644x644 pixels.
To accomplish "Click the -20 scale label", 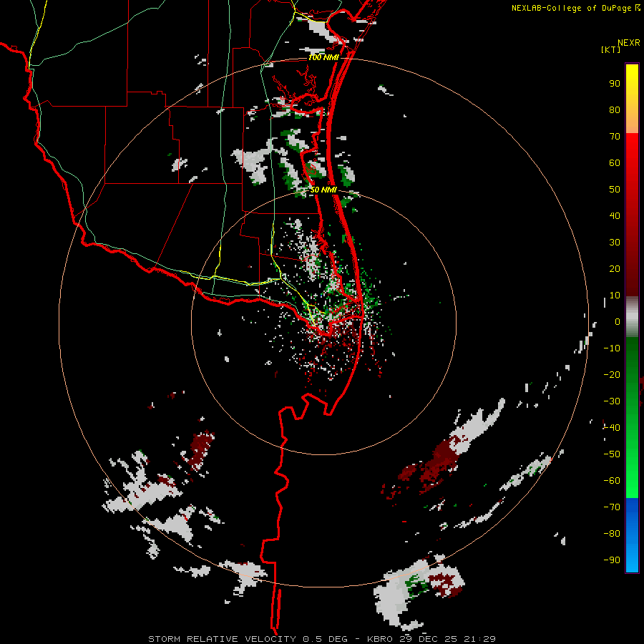I will [x=612, y=375].
